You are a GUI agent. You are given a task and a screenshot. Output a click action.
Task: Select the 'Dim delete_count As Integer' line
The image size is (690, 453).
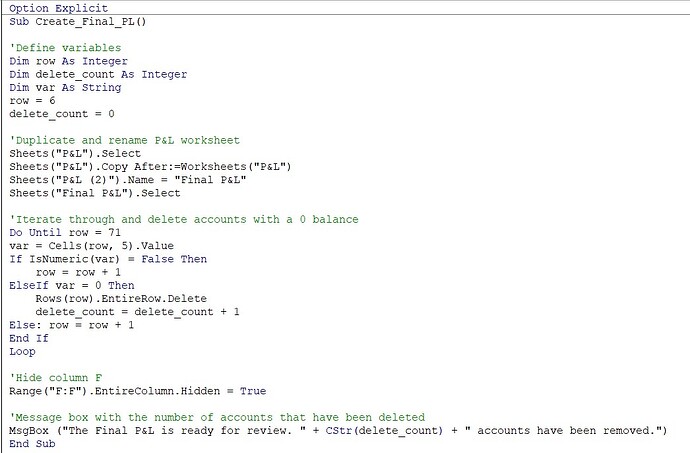click(97, 74)
